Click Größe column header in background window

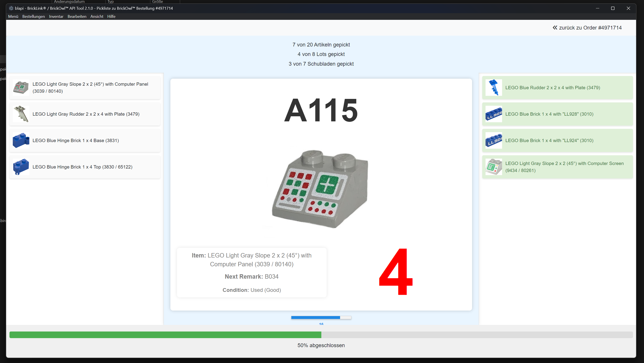pyautogui.click(x=158, y=2)
